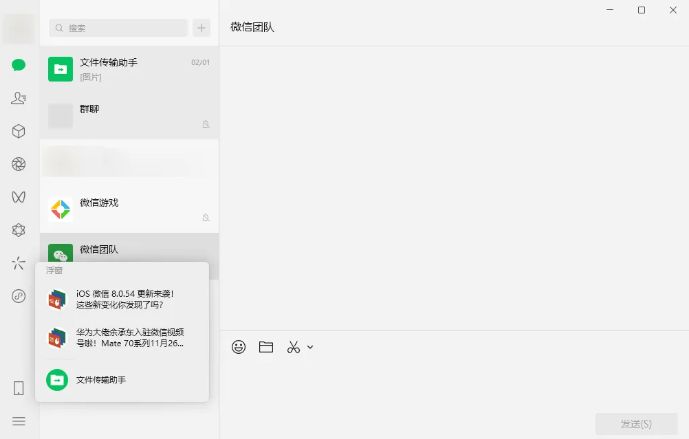Open the 微信游戏 conversation
689x439 pixels.
click(129, 209)
